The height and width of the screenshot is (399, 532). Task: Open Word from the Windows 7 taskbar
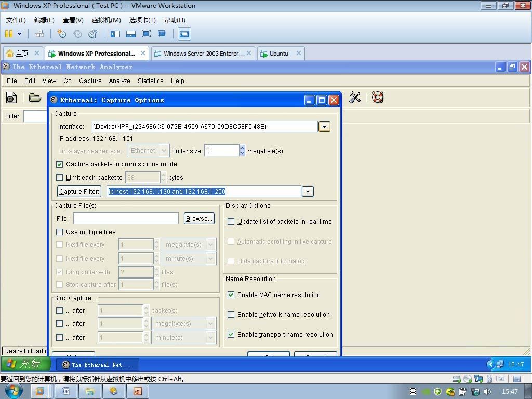coord(65,392)
